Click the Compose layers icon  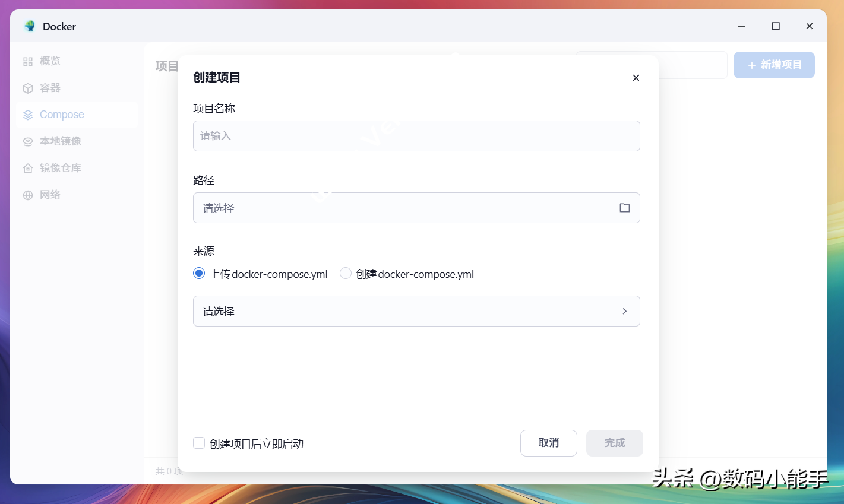point(28,115)
